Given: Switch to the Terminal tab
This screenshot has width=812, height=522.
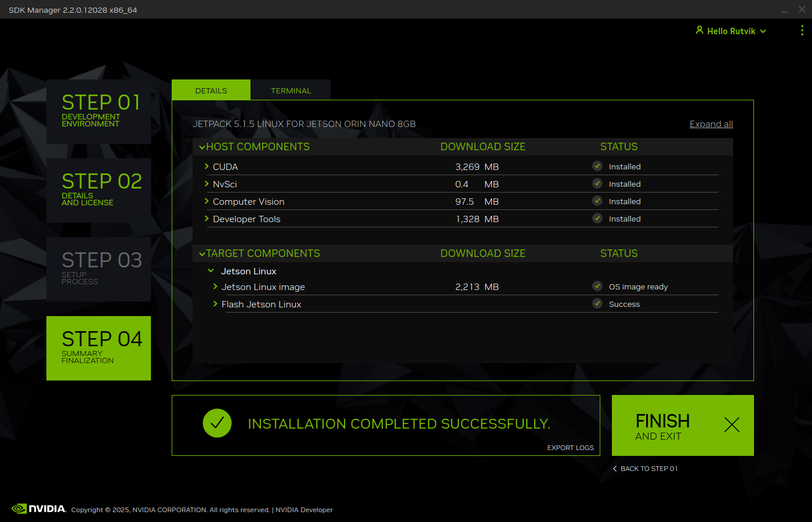Looking at the screenshot, I should click(291, 90).
